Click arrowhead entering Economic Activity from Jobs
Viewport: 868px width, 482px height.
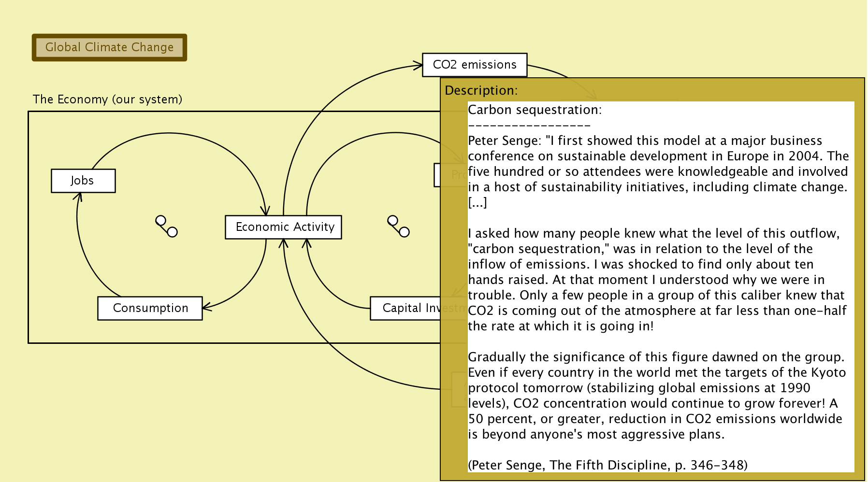tap(265, 211)
